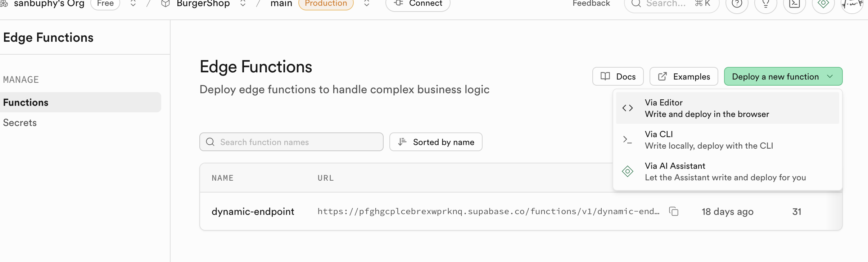Viewport: 868px width, 262px height.
Task: Click the user avatar icon
Action: click(851, 4)
